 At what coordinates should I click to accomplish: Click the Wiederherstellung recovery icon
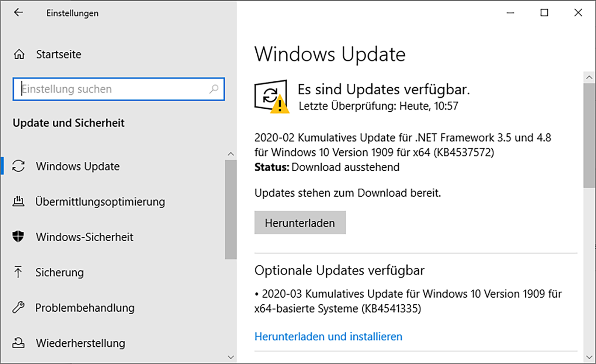(18, 343)
